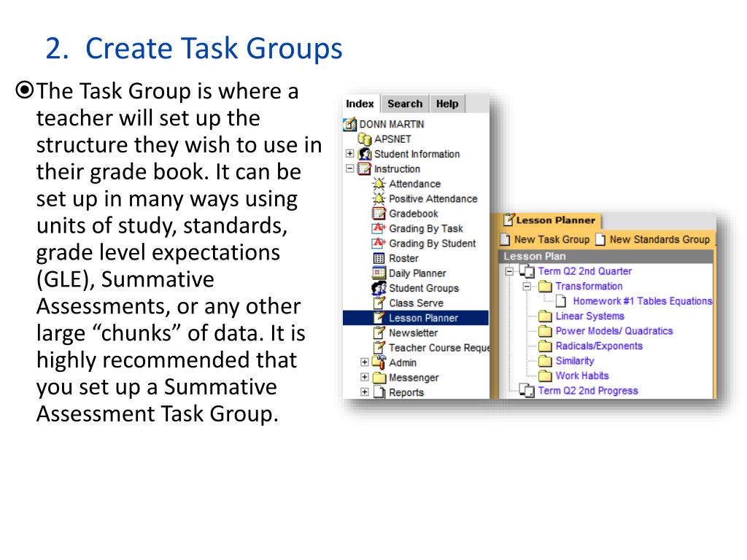The width and height of the screenshot is (747, 560).
Task: Expand the Messenger tree node
Action: click(365, 377)
